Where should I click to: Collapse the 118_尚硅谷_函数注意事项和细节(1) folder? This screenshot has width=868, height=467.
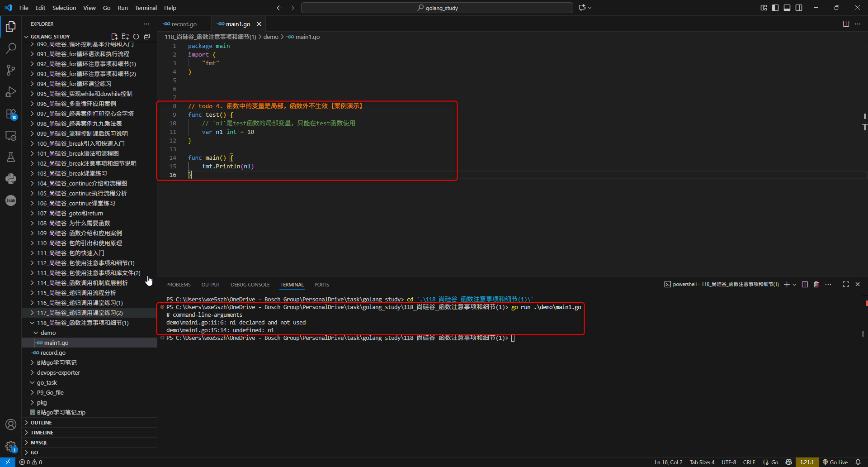(90, 323)
